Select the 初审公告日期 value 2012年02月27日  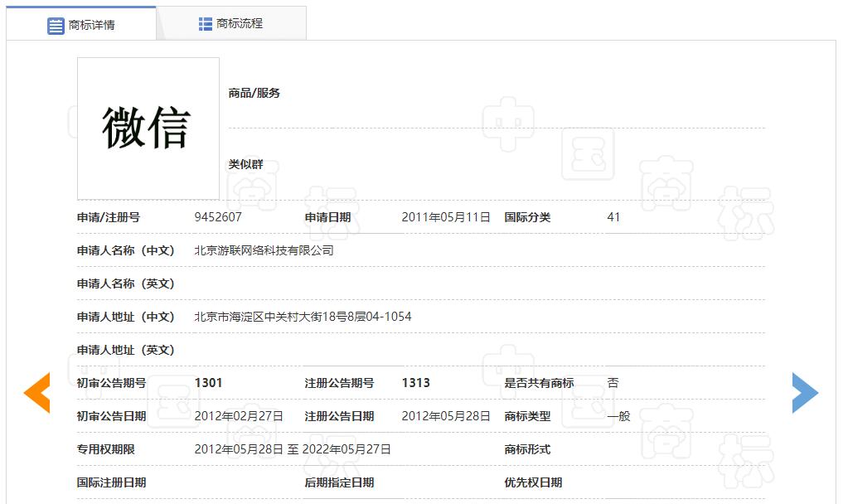pos(239,416)
